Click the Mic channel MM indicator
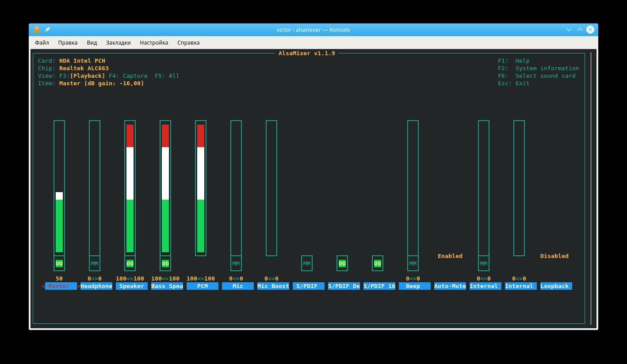Image resolution: width=627 pixels, height=364 pixels. [236, 264]
